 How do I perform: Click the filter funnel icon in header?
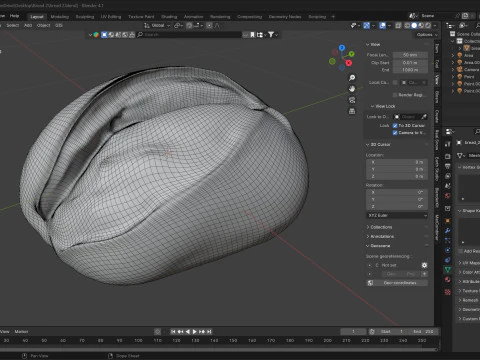[271, 34]
